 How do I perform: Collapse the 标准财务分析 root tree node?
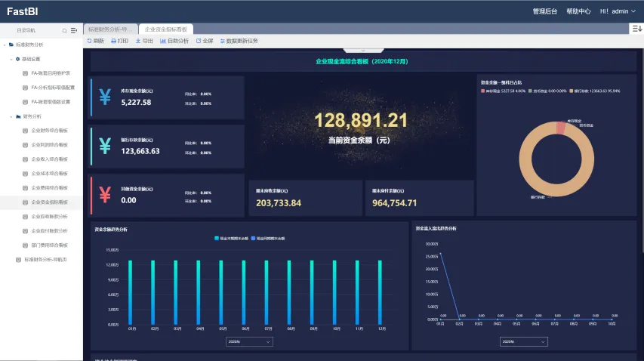[x=5, y=45]
